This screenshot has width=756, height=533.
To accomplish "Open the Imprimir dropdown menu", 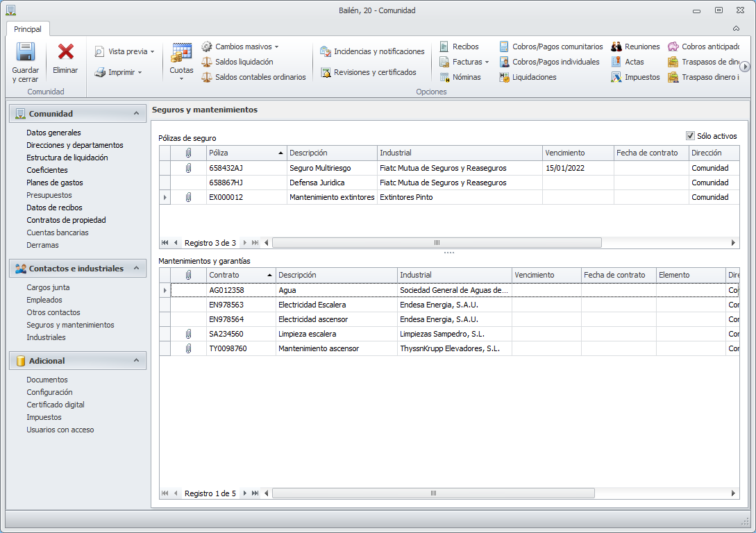I will click(140, 72).
